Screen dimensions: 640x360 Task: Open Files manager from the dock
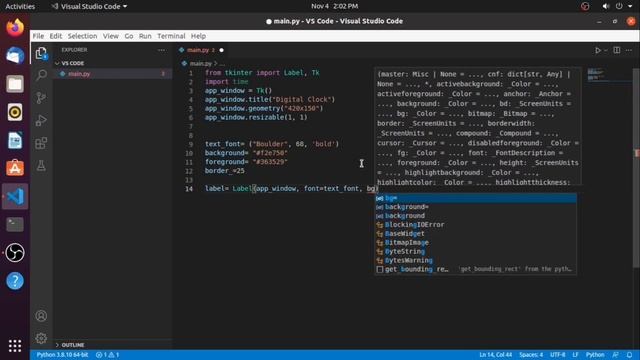click(x=15, y=84)
